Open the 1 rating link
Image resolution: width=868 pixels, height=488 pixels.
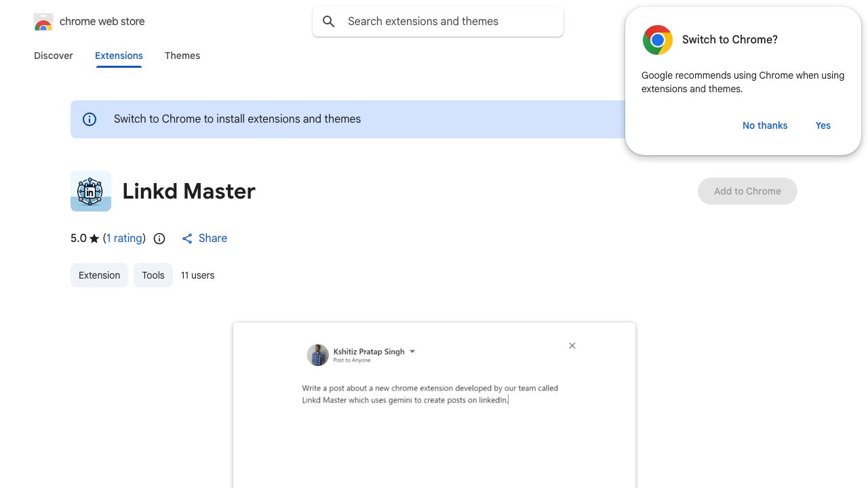pos(125,239)
